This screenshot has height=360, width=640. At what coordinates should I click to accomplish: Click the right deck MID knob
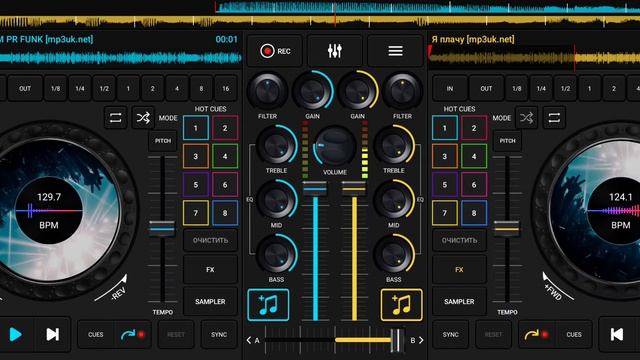(393, 200)
